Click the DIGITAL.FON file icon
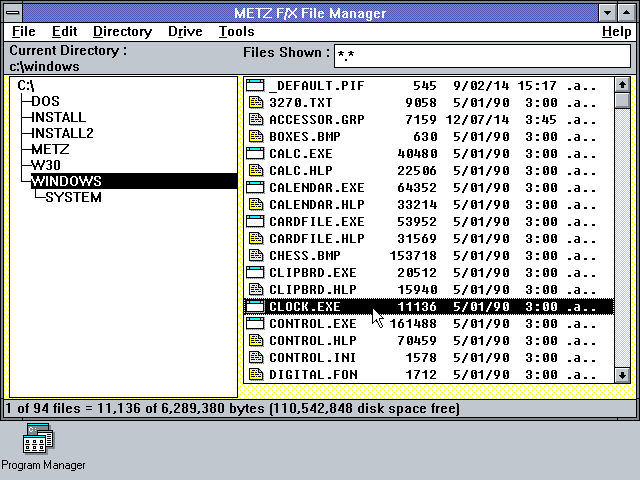 (x=256, y=374)
